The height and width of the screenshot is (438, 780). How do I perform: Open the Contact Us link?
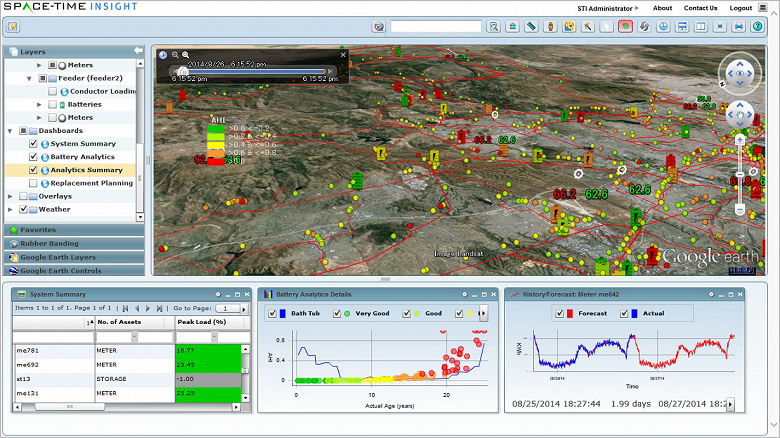click(700, 8)
